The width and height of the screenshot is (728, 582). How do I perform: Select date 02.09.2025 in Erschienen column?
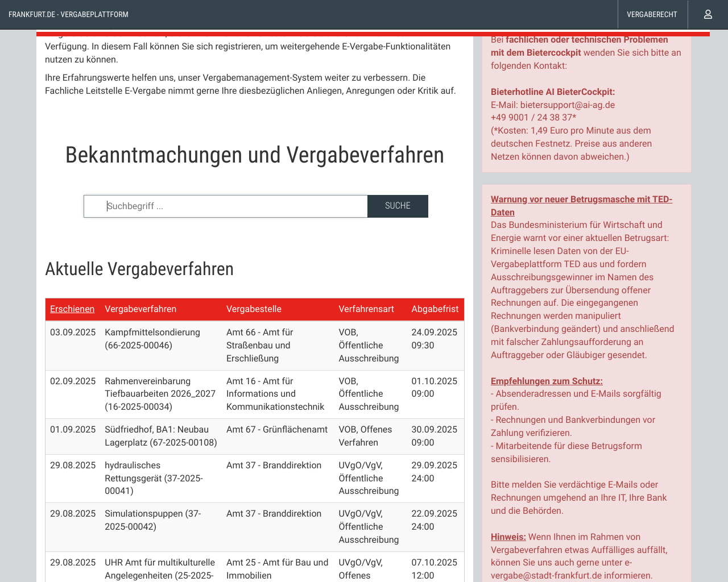click(x=73, y=381)
